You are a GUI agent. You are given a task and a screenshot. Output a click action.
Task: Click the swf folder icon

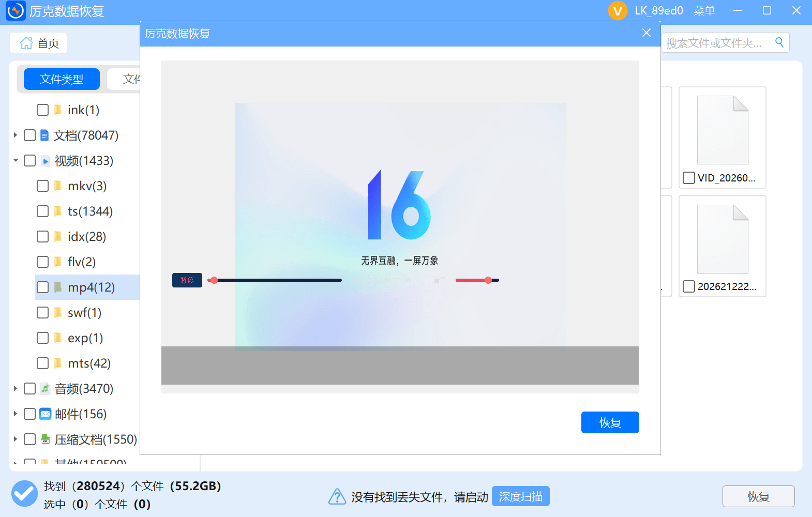[58, 313]
